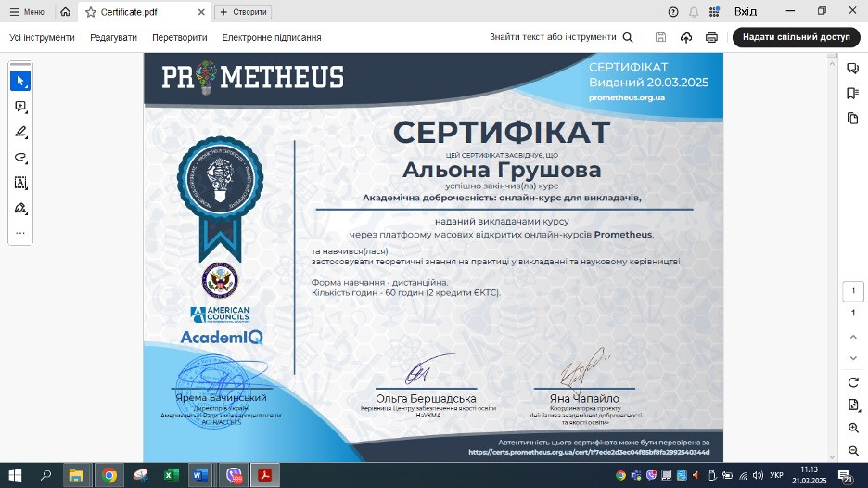Open File Explorer from the taskbar

point(76,475)
